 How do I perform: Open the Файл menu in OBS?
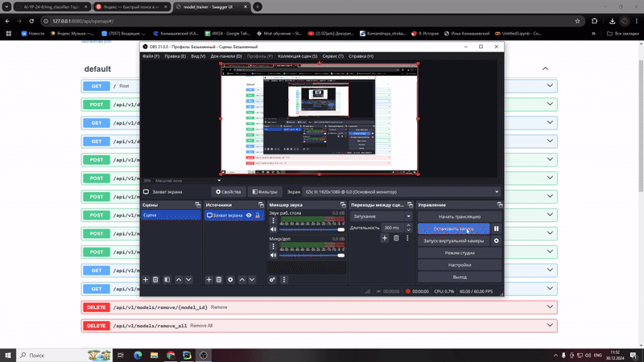click(x=151, y=56)
